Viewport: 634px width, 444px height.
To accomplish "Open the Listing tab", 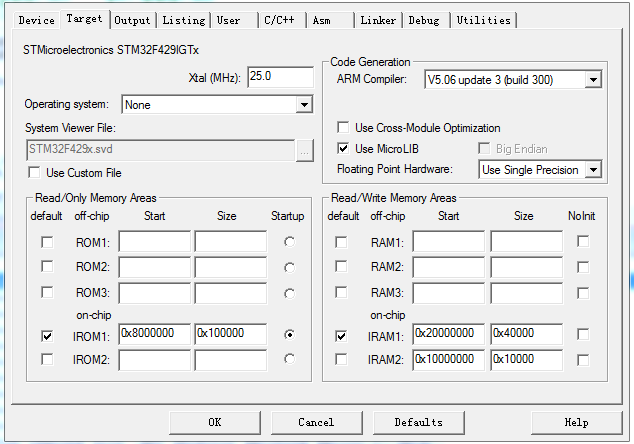I will pyautogui.click(x=184, y=20).
